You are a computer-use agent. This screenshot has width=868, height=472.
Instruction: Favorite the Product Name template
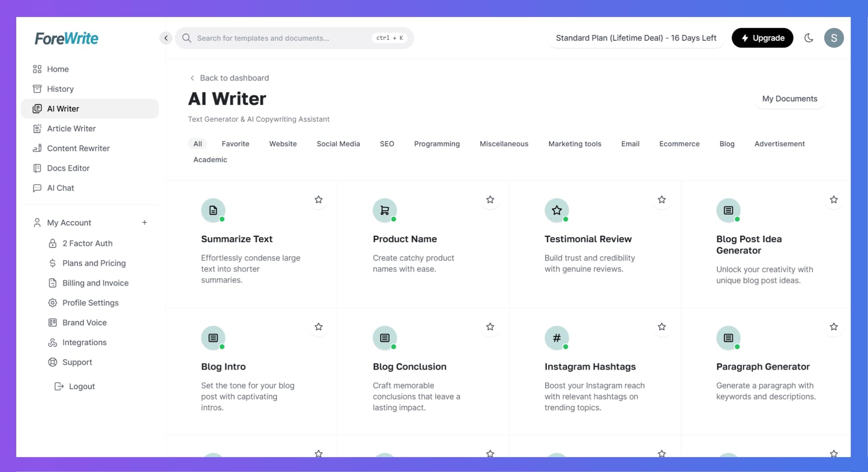tap(490, 199)
